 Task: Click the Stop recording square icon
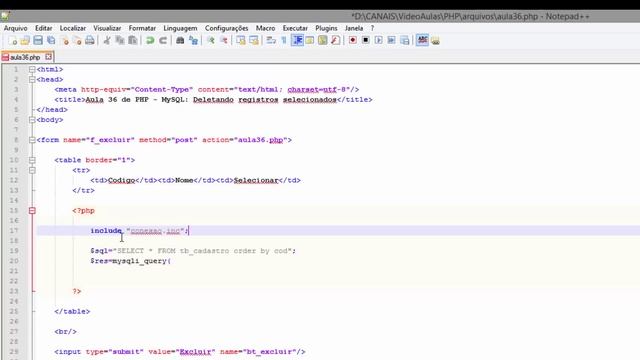366,40
